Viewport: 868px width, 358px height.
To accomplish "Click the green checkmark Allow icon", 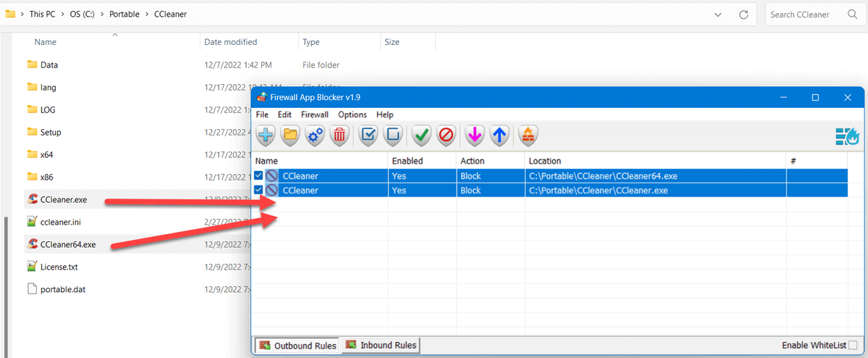I will point(422,136).
